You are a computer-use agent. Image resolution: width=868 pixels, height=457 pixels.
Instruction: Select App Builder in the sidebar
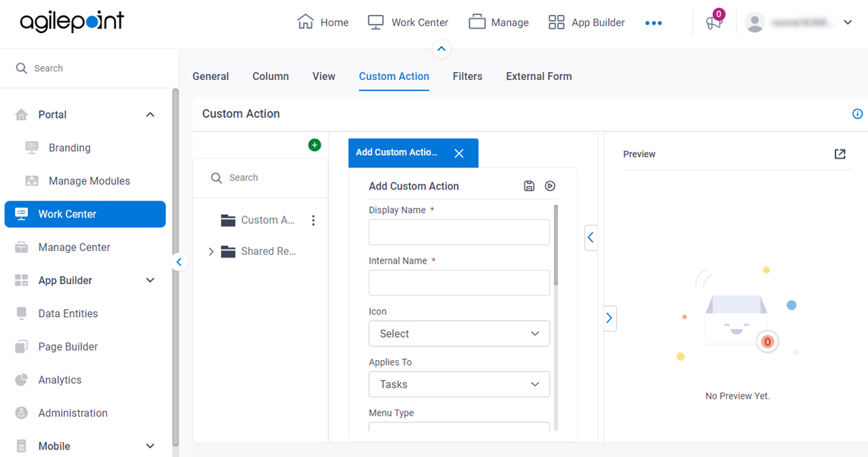point(65,281)
